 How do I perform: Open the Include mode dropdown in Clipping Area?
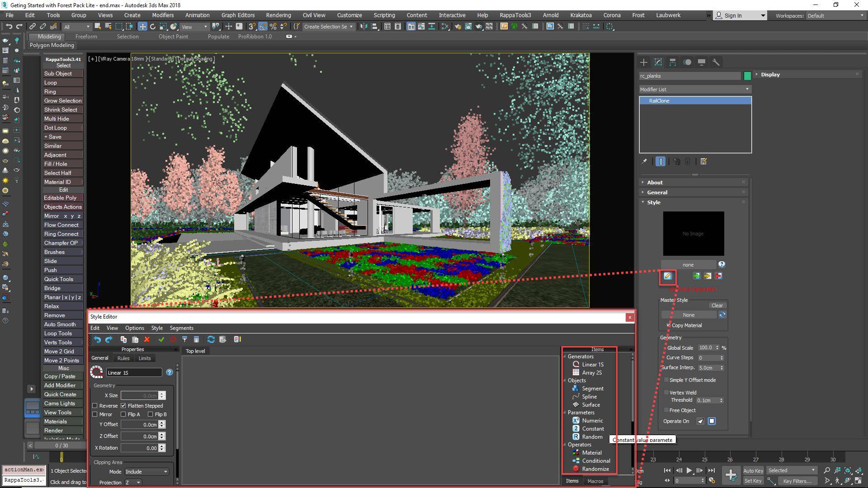point(146,471)
